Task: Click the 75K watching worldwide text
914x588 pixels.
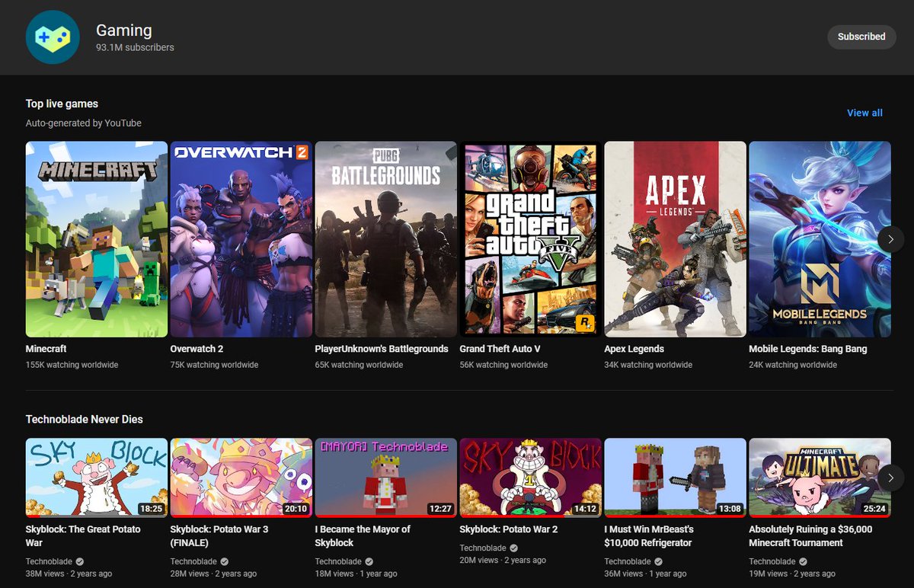Action: [214, 365]
